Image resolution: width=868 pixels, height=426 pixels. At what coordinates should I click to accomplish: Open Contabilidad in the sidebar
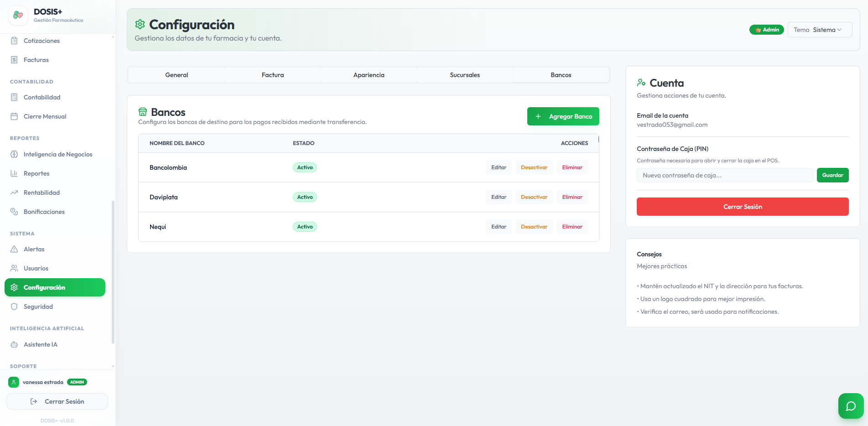click(x=55, y=97)
